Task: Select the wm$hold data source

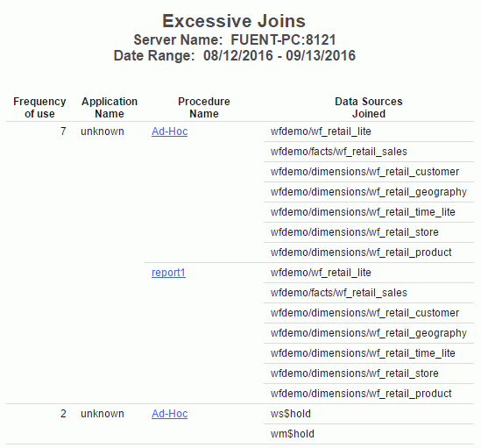Action: click(293, 434)
